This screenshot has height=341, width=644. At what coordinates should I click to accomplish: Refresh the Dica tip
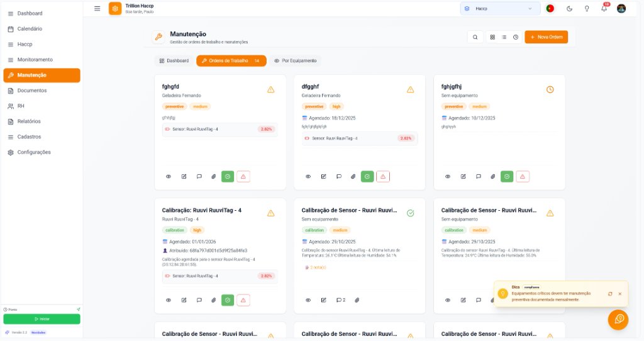tap(610, 294)
